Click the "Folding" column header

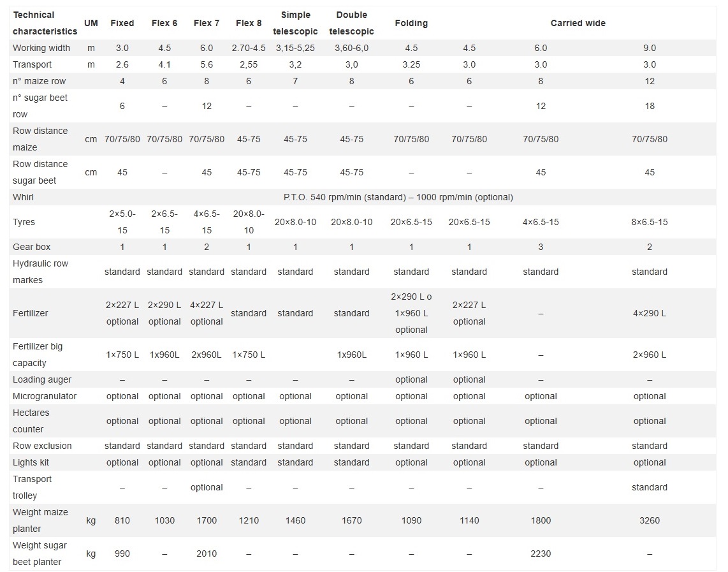[411, 23]
